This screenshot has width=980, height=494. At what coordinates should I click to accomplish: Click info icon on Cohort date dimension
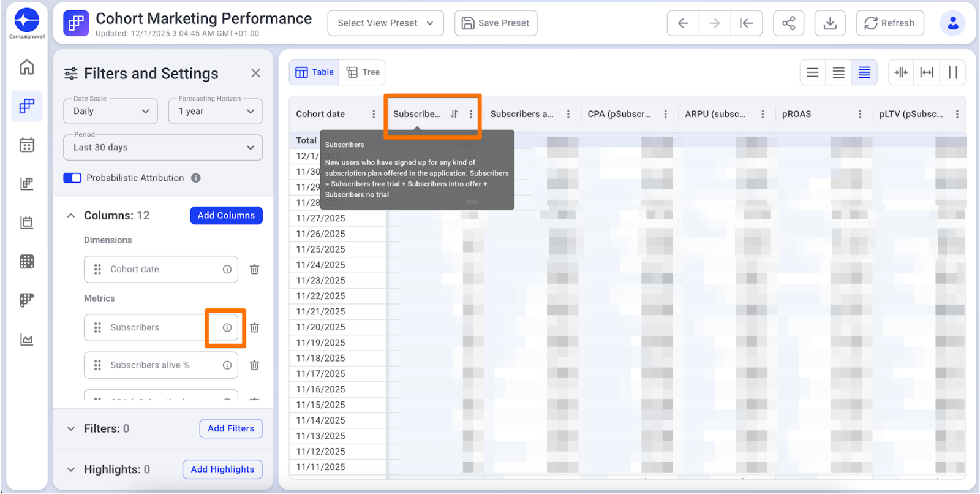[x=227, y=270]
